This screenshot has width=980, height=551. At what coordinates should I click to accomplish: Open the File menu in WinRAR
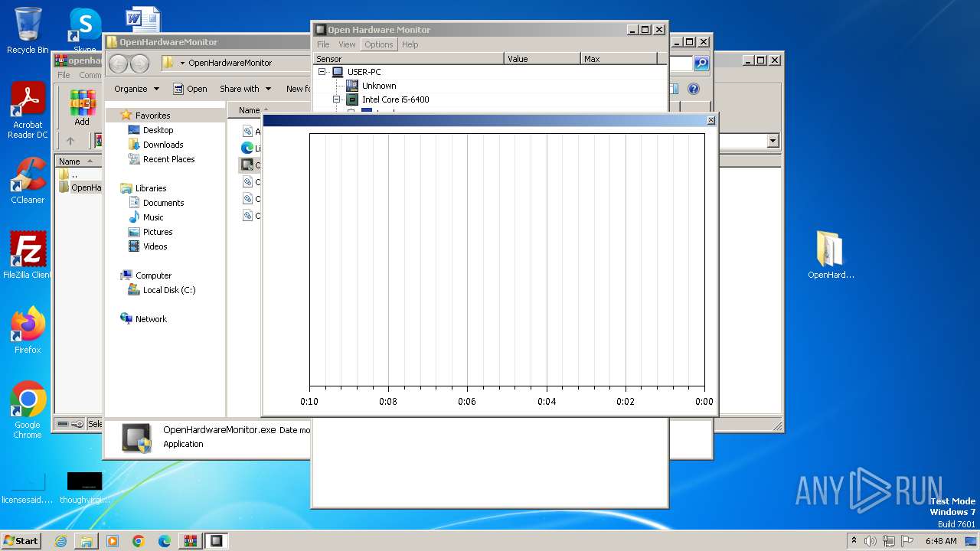(64, 75)
